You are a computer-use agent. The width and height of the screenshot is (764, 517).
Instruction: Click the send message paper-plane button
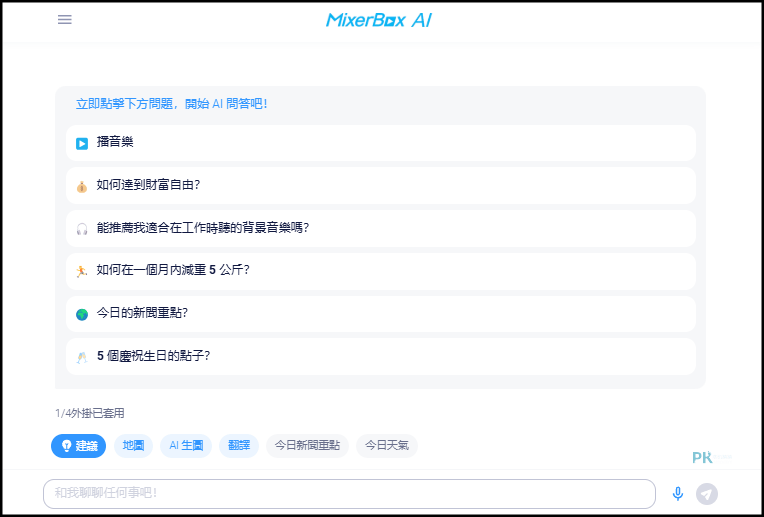pos(707,494)
